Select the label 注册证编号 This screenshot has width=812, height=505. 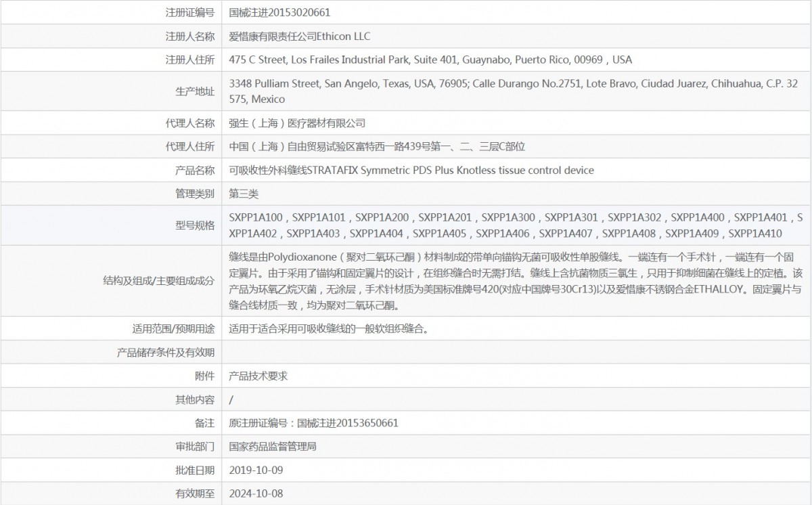click(190, 12)
